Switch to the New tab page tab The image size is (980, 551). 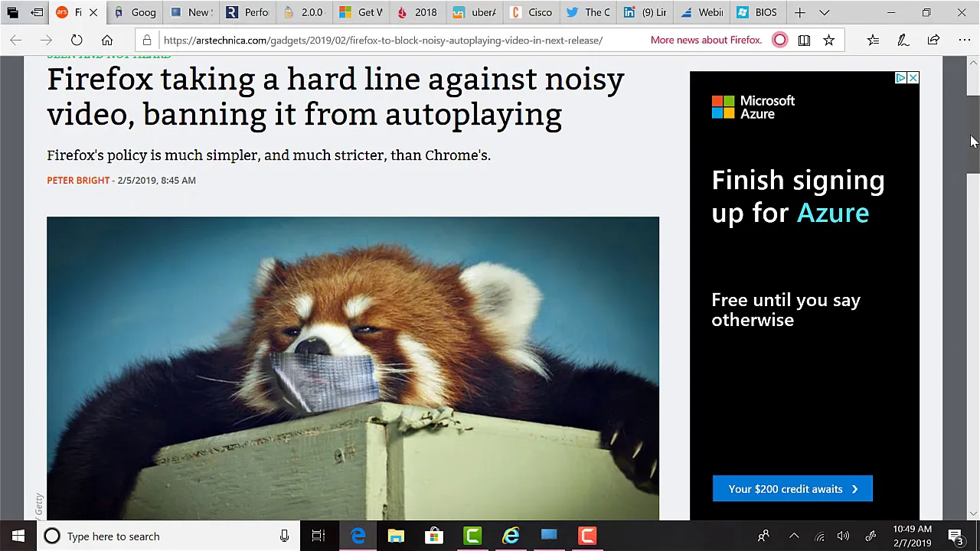(x=191, y=12)
